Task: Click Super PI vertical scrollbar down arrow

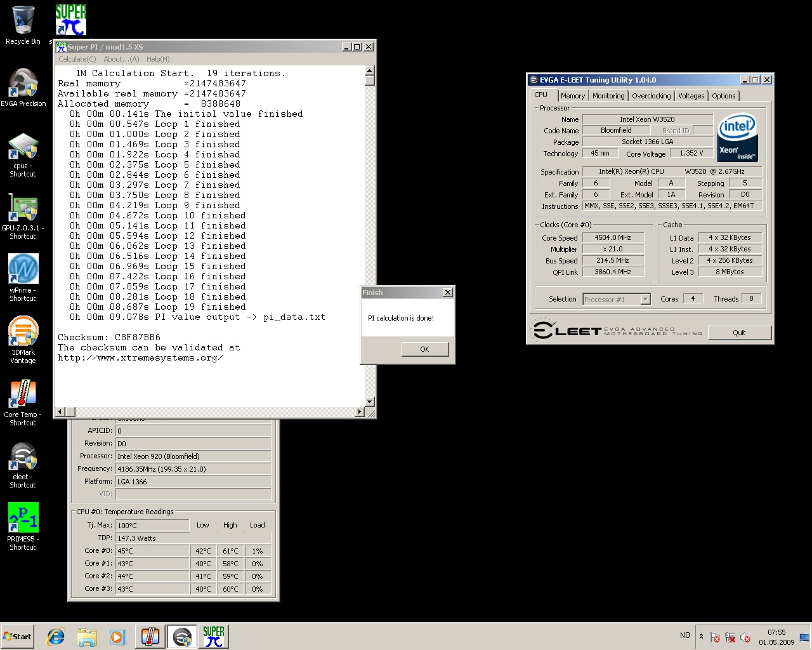Action: [369, 402]
